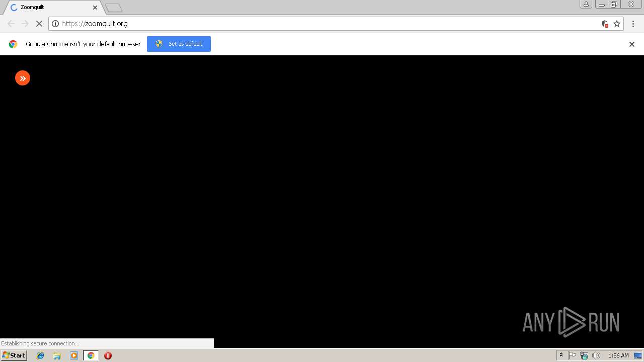This screenshot has height=362, width=644.
Task: Set Chrome as default browser
Action: tap(179, 44)
